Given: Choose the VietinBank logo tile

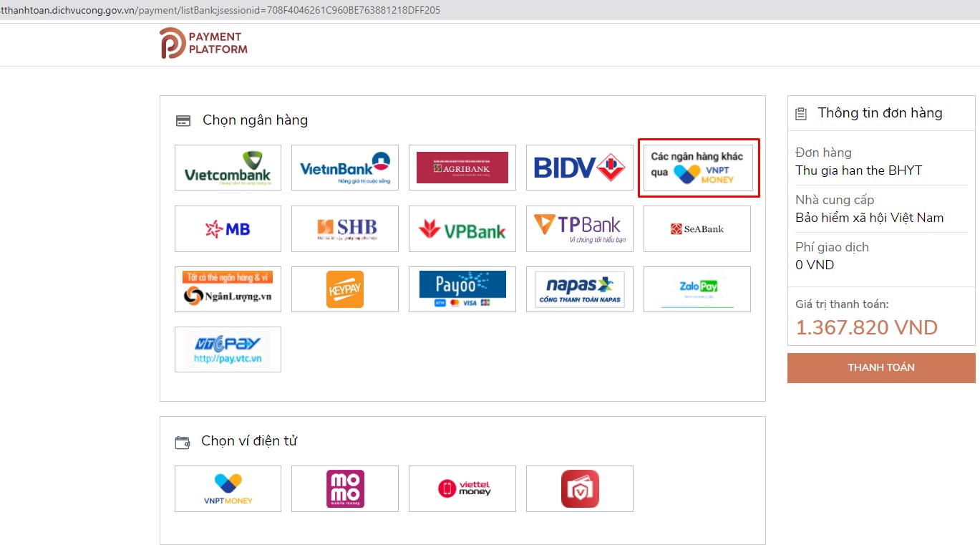Looking at the screenshot, I should tap(345, 168).
